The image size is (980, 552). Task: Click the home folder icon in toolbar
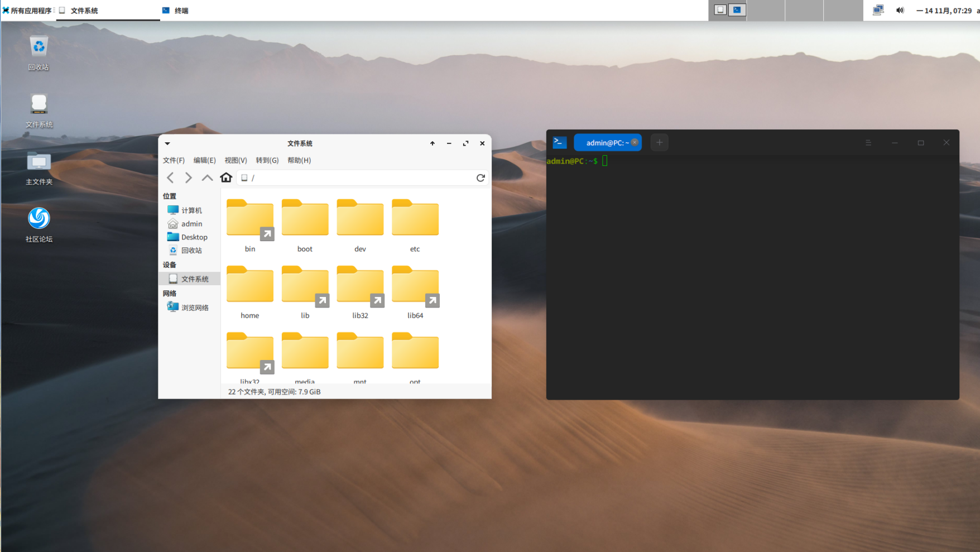point(226,177)
